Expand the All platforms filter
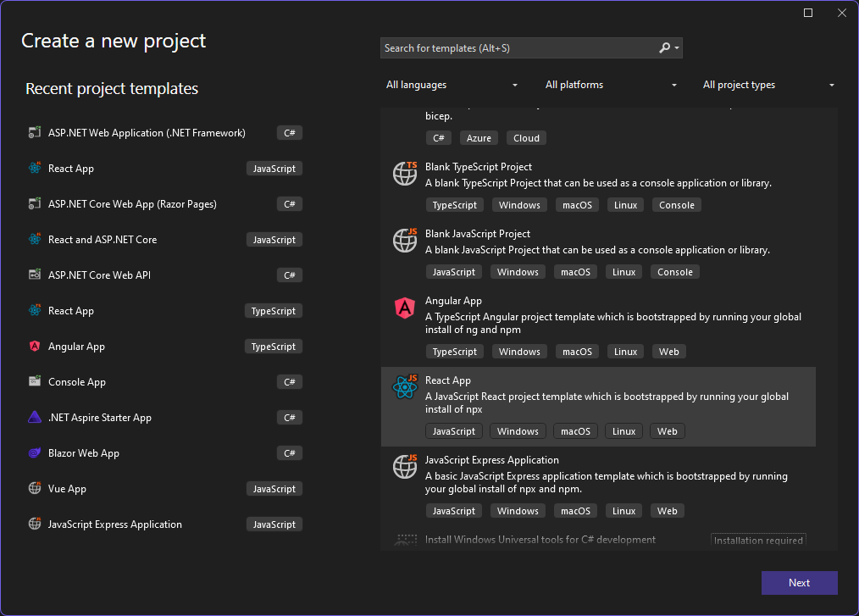 611,85
